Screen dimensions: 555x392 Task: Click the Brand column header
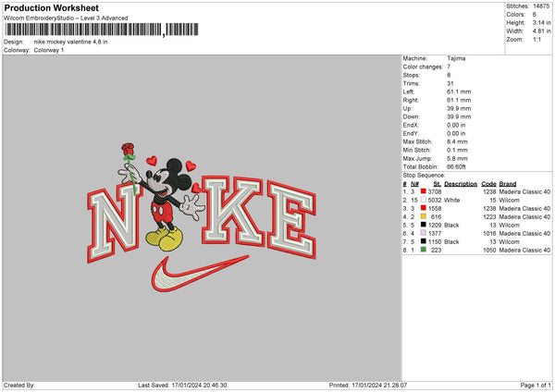click(x=508, y=184)
